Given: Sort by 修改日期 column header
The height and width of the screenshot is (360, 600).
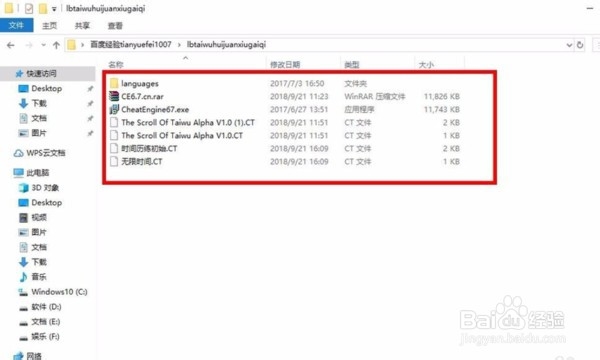Looking at the screenshot, I should tap(285, 64).
